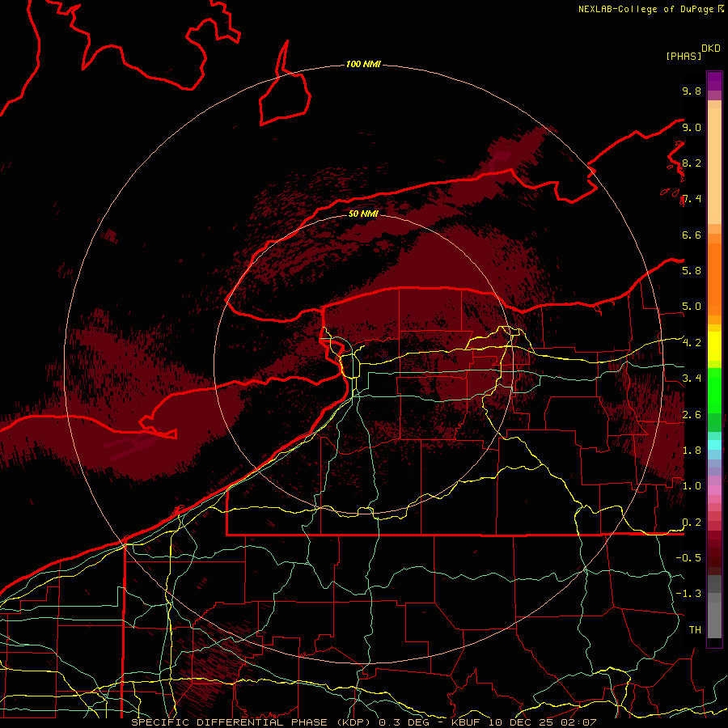
Task: Click the 2.6 legend value
Action: (x=692, y=415)
